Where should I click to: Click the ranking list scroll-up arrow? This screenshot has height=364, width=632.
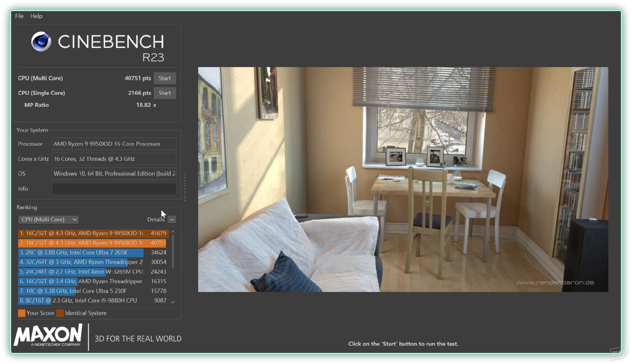pyautogui.click(x=173, y=232)
